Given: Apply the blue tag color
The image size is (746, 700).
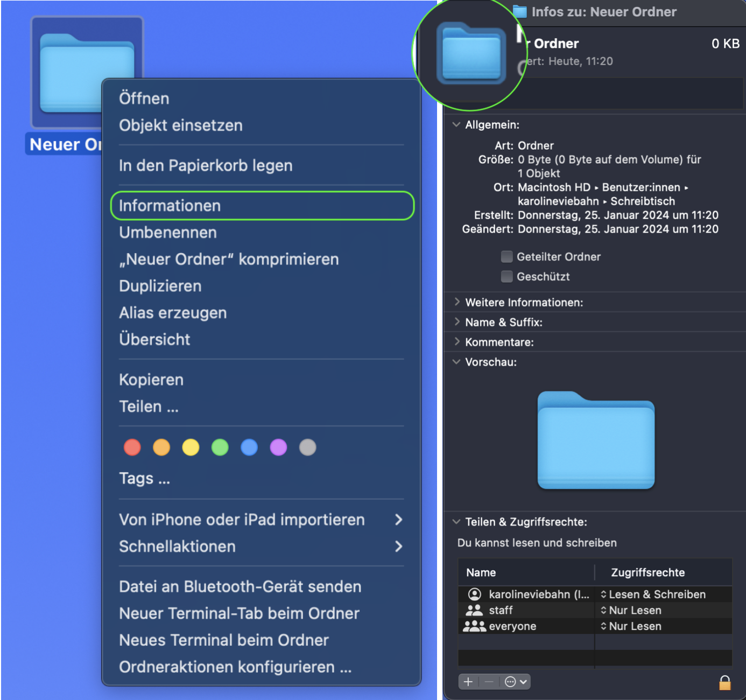Looking at the screenshot, I should pos(249,447).
